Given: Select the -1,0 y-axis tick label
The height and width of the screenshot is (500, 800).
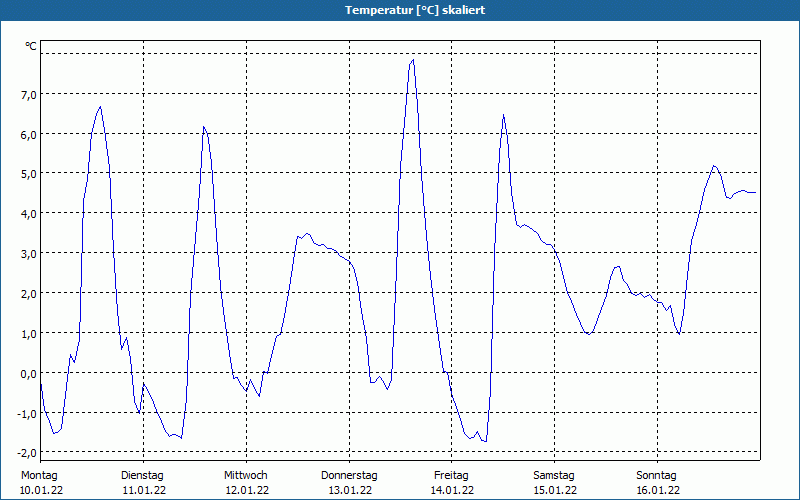Looking at the screenshot, I should coord(26,414).
